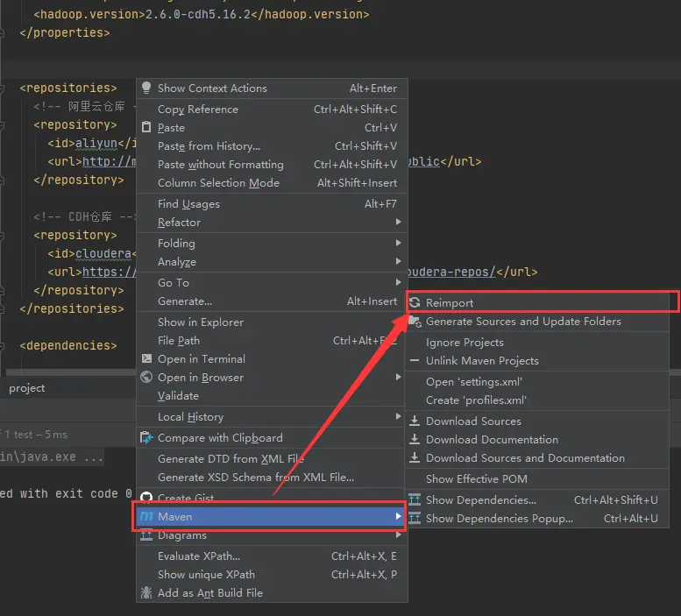Select Paste from History...
Image resolution: width=681 pixels, height=616 pixels.
pyautogui.click(x=272, y=145)
